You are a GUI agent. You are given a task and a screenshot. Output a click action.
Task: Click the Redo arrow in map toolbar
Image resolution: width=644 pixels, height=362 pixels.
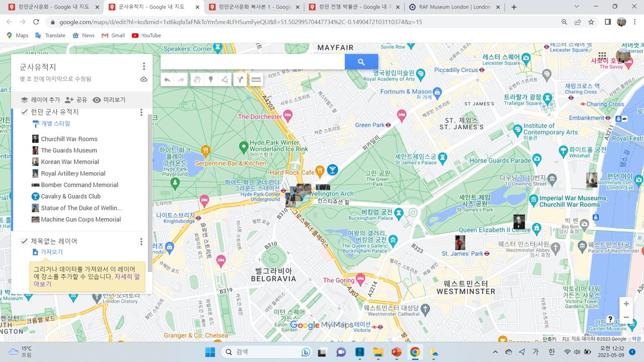181,80
